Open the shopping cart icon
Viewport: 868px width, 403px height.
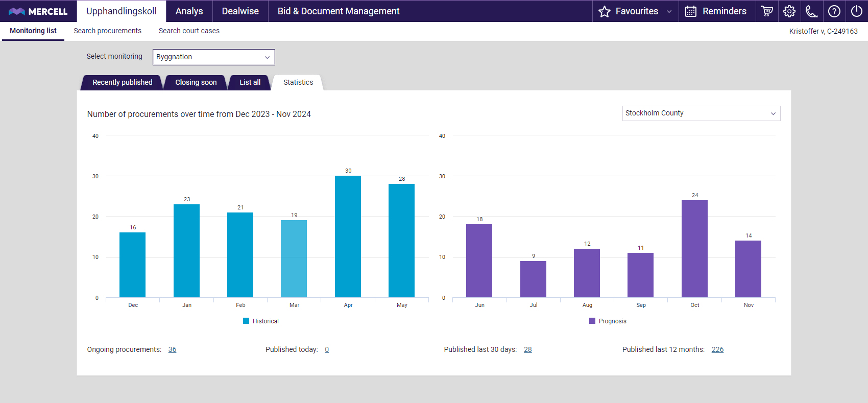767,11
